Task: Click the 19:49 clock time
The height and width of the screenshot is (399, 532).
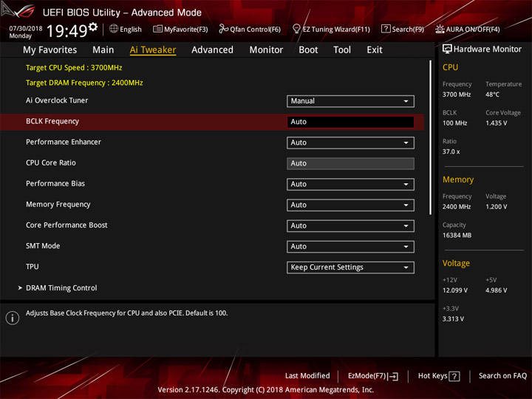Action: pos(66,31)
